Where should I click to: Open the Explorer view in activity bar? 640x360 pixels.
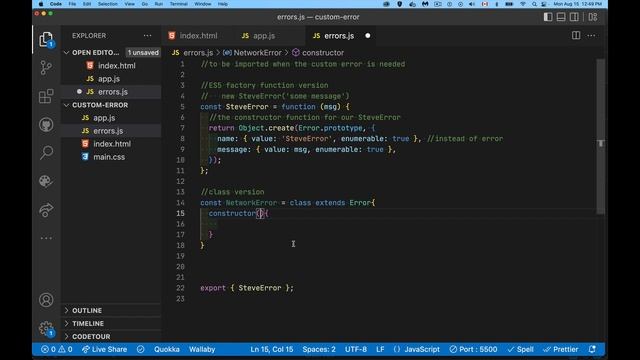click(46, 40)
